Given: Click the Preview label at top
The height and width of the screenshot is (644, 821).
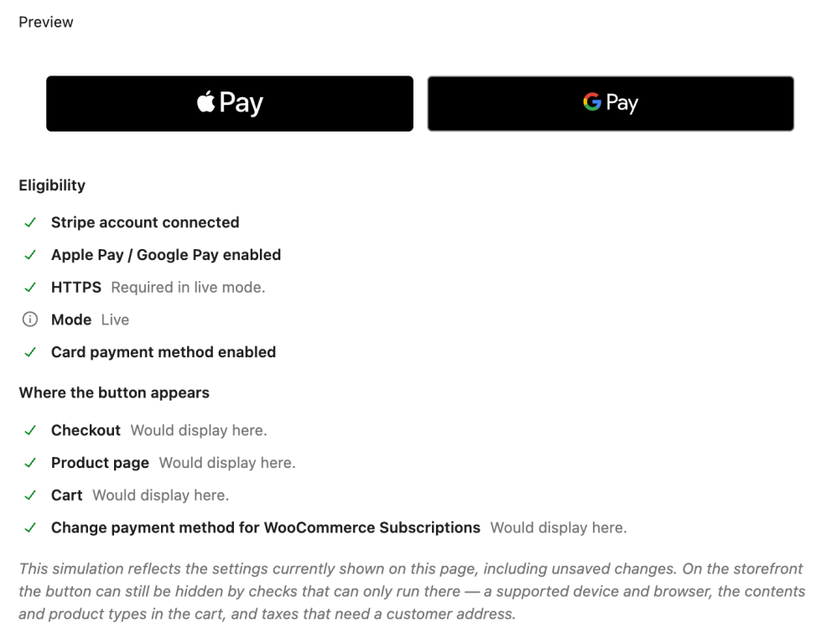Looking at the screenshot, I should click(46, 22).
